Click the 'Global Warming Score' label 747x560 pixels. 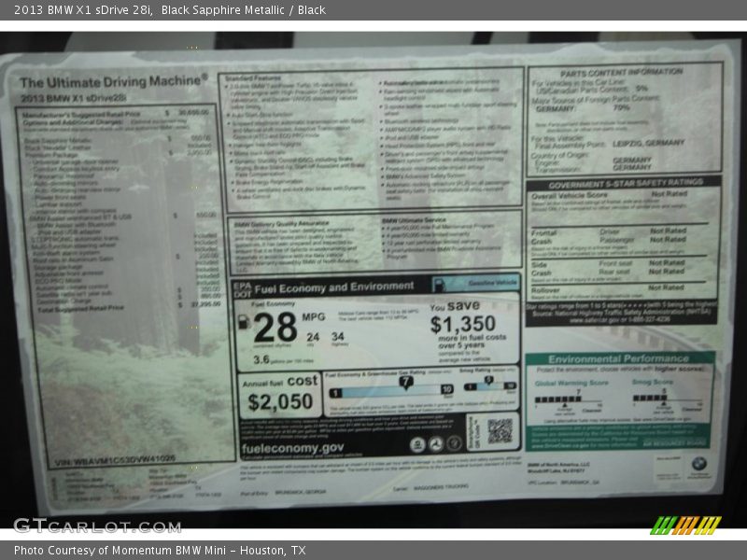(571, 383)
